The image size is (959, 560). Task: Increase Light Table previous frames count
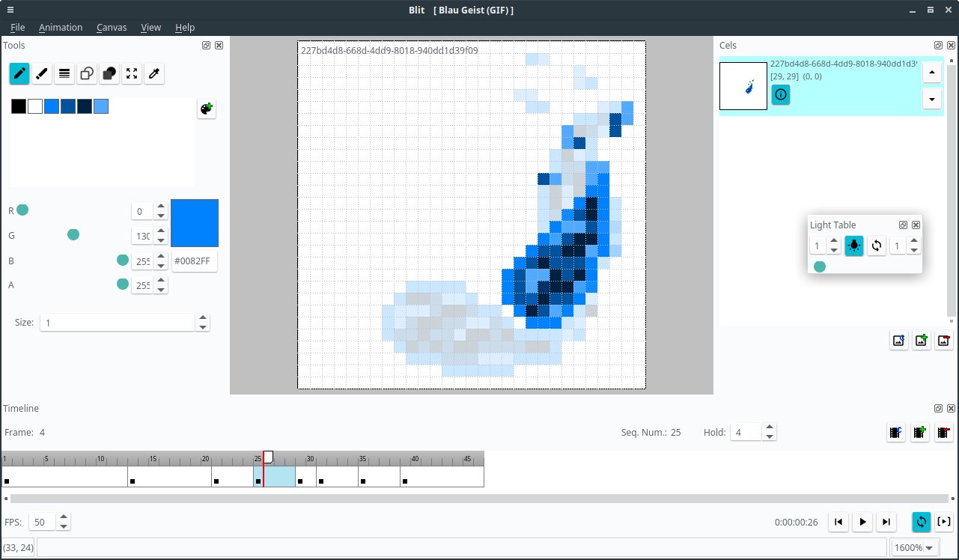pyautogui.click(x=835, y=241)
